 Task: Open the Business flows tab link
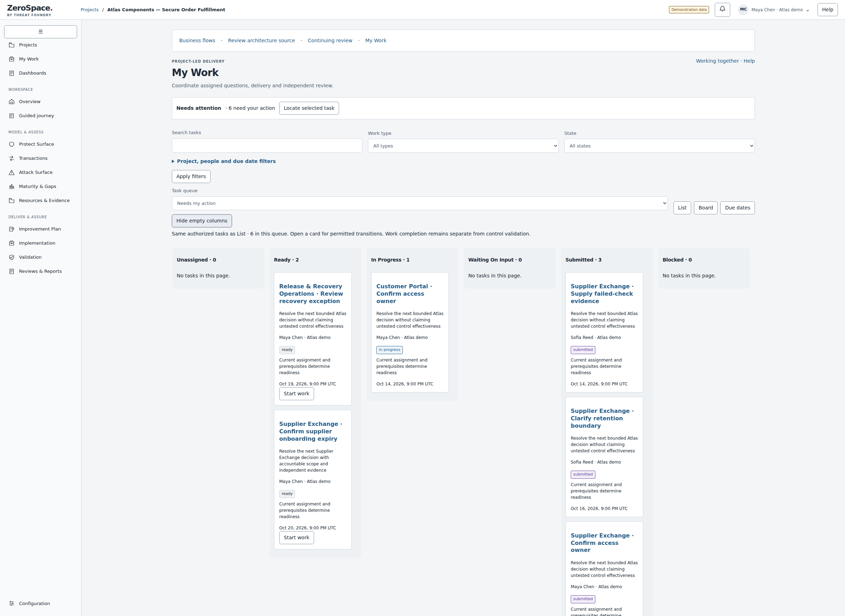pyautogui.click(x=197, y=40)
